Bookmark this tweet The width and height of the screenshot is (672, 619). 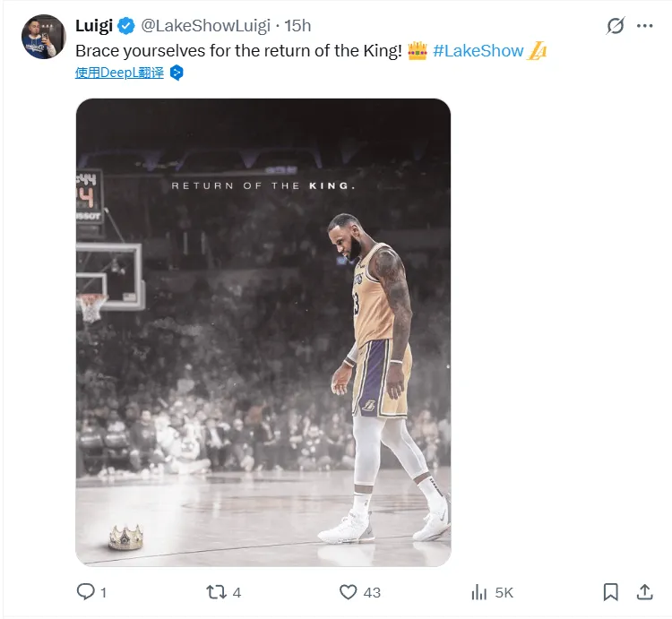point(610,591)
